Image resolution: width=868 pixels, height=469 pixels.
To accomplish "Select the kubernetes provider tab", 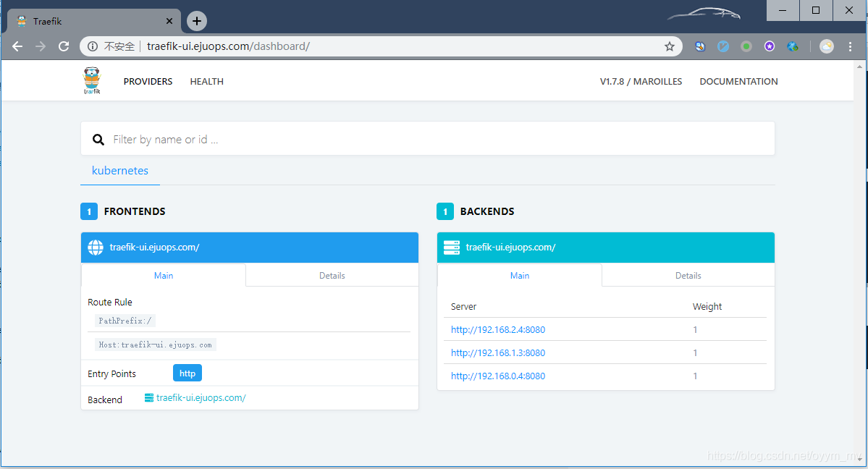I will pyautogui.click(x=120, y=171).
